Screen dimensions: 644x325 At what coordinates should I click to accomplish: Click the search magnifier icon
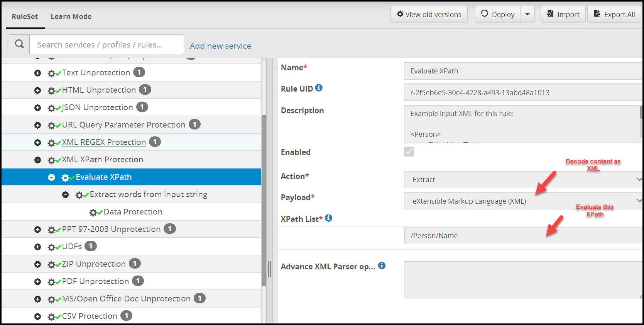pyautogui.click(x=19, y=44)
